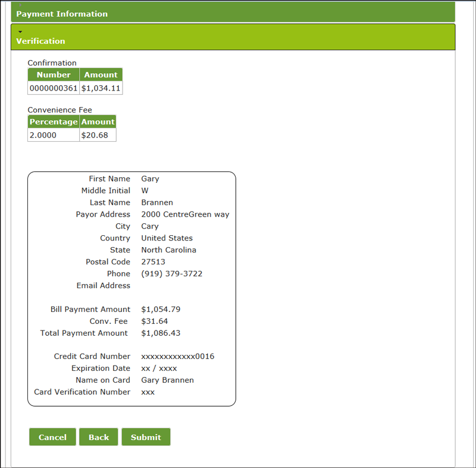Image resolution: width=476 pixels, height=468 pixels.
Task: Click the Cancel button
Action: coord(52,437)
